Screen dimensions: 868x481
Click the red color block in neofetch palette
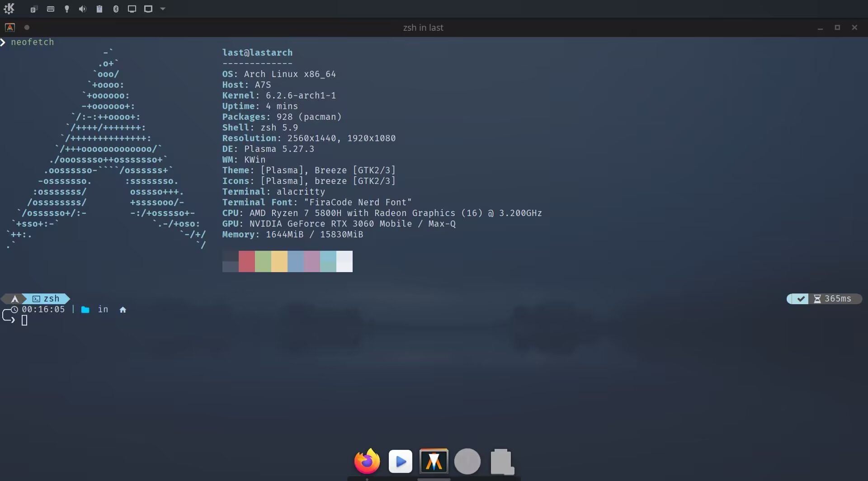[247, 261]
